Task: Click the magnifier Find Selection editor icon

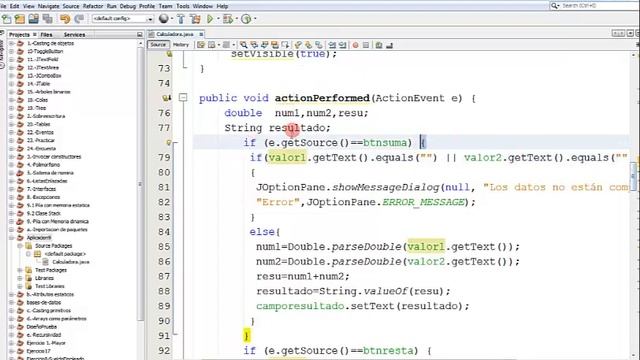Action: coord(244,45)
